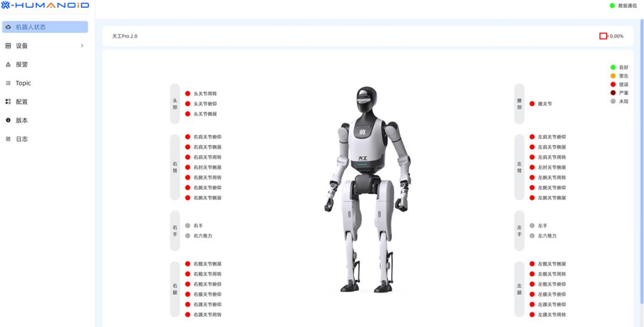Image resolution: width=644 pixels, height=327 pixels.
Task: Click the vertical scrollbar on right
Action: coord(641,160)
